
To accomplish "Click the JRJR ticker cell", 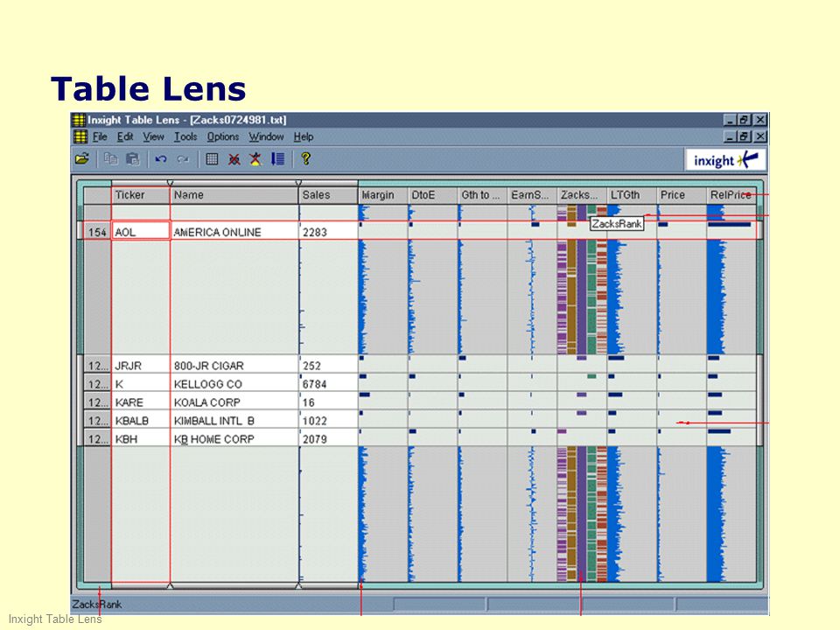I will [141, 366].
